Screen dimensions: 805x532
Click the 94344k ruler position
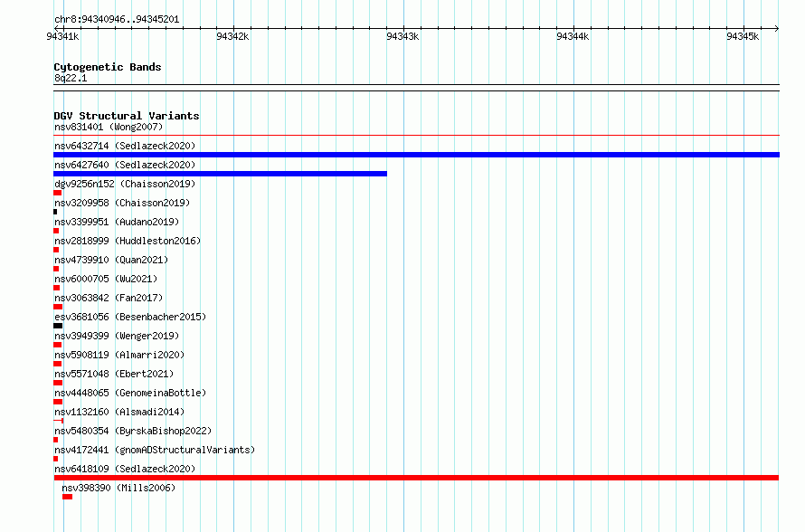coord(573,36)
